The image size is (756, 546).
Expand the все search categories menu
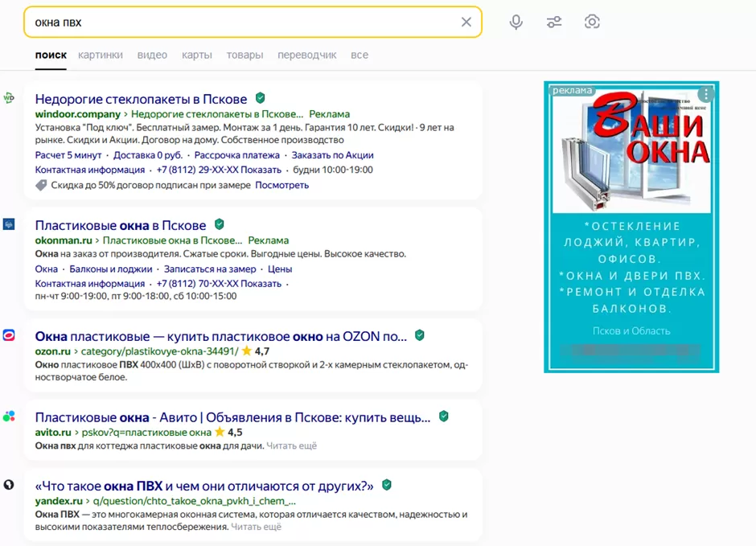(360, 55)
